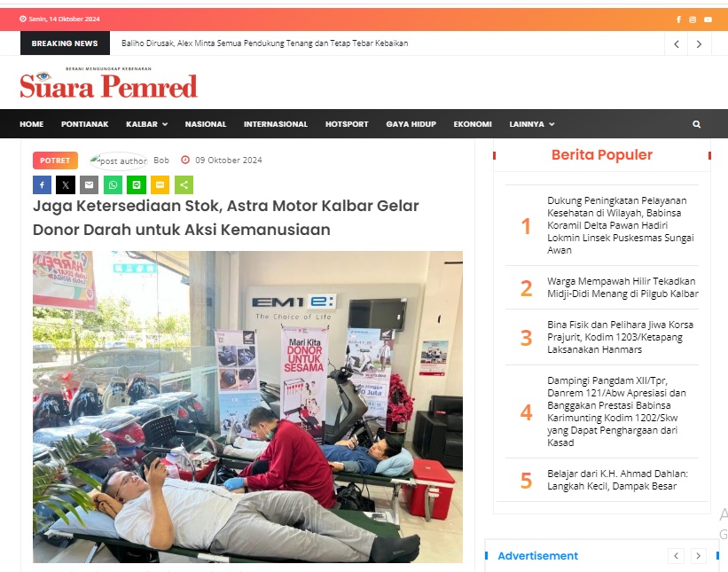
Task: Share article via SMS icon
Action: pyautogui.click(x=160, y=184)
